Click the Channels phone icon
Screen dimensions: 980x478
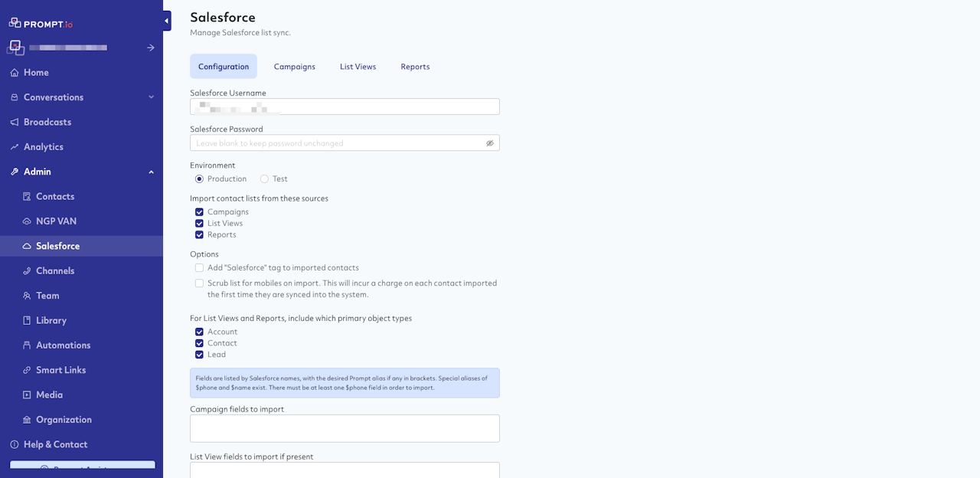pyautogui.click(x=27, y=271)
